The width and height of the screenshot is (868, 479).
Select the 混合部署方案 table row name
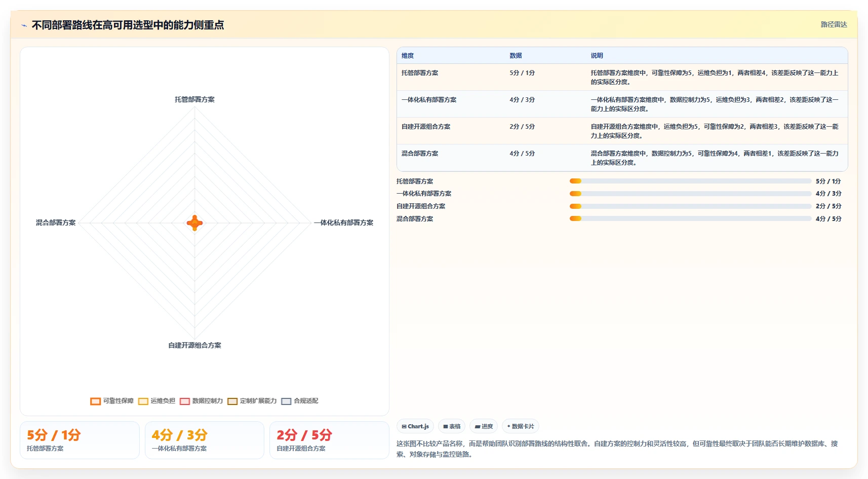(420, 154)
